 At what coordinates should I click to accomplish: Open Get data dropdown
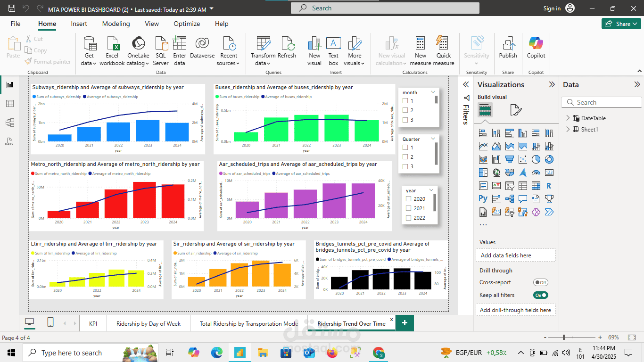(89, 51)
